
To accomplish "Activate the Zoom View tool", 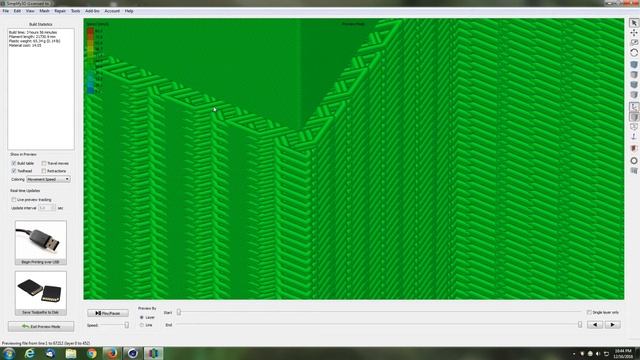I will coord(634,43).
